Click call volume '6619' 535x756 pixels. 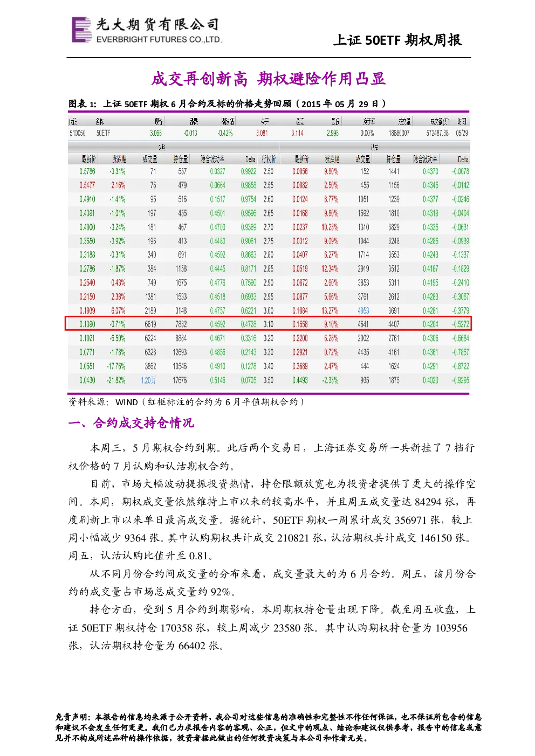(150, 324)
